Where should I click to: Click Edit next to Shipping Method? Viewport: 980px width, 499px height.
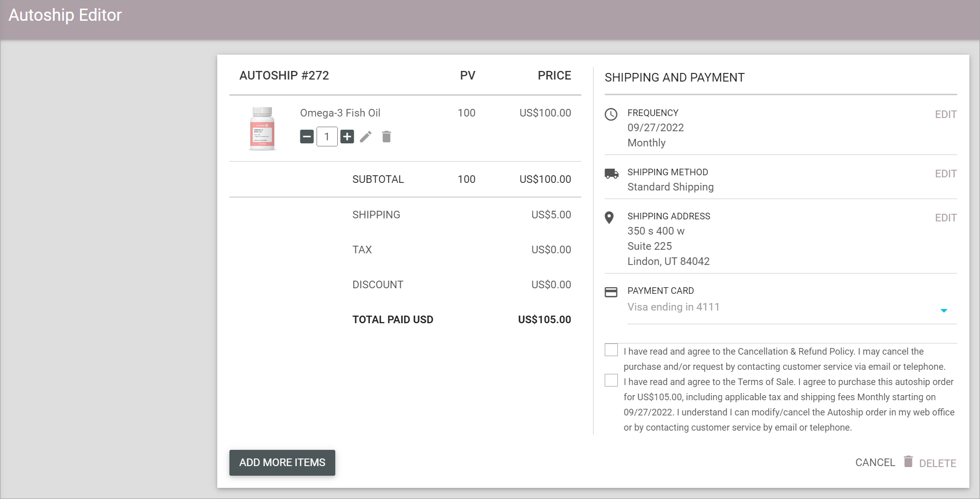pyautogui.click(x=945, y=173)
